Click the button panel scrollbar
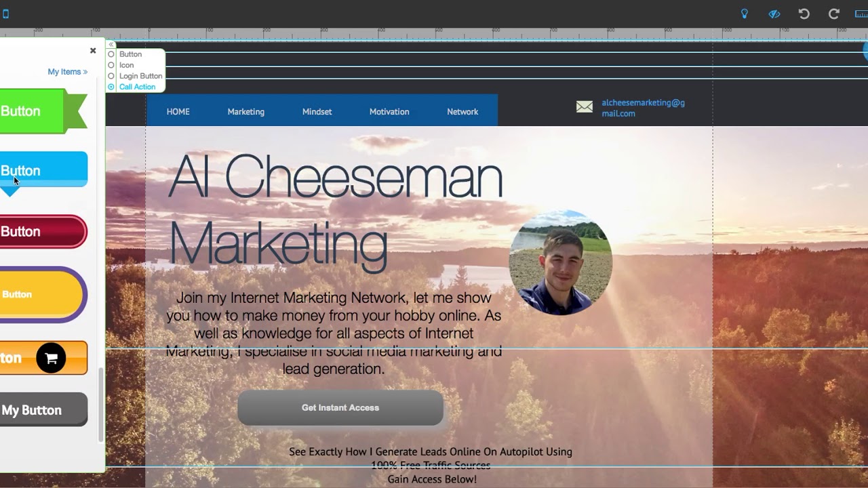 [102, 405]
